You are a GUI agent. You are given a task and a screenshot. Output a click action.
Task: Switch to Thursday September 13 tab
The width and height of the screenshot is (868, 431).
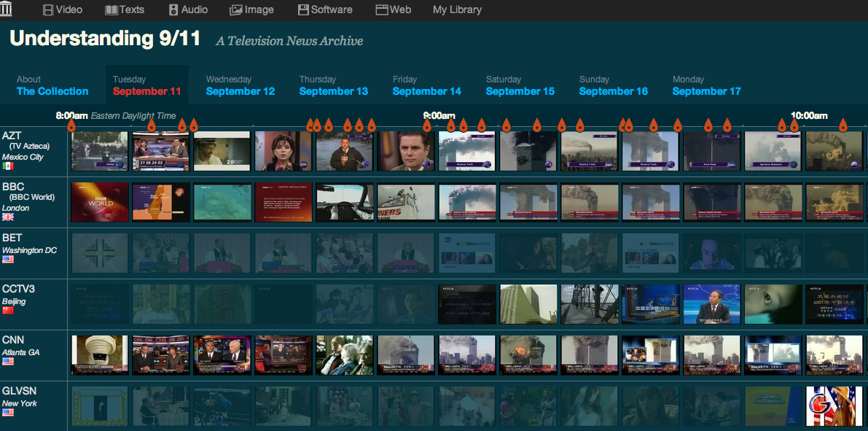coord(334,85)
